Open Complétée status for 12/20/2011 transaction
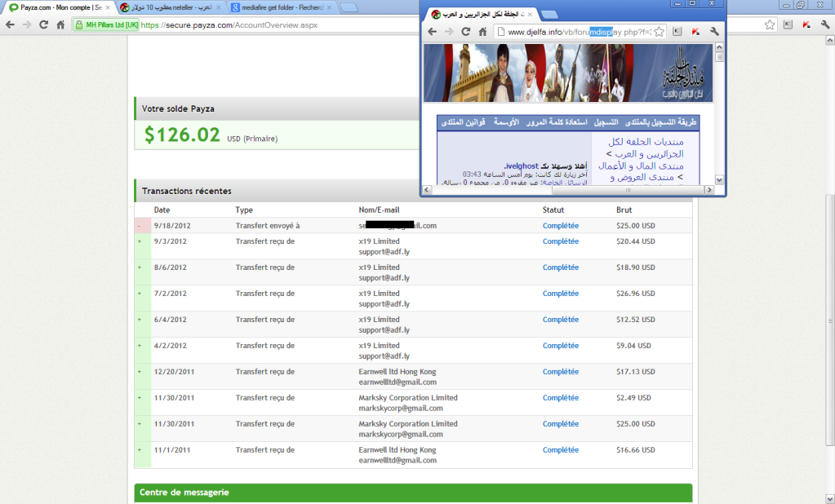 [560, 372]
